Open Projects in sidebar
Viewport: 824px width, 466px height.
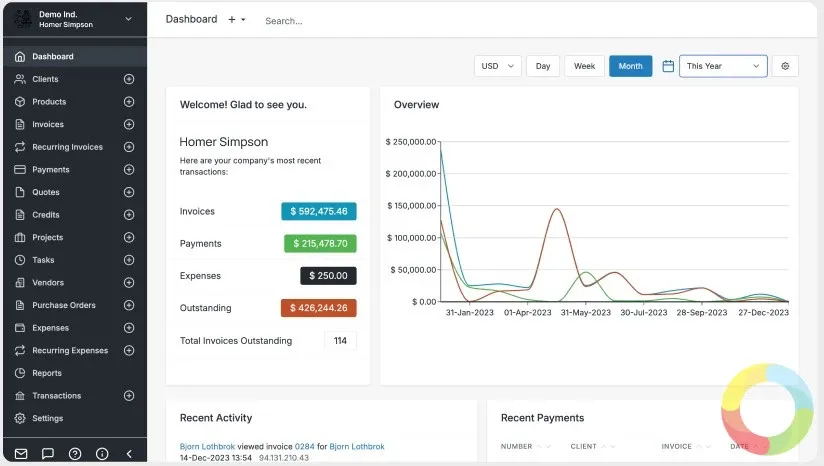tap(47, 237)
